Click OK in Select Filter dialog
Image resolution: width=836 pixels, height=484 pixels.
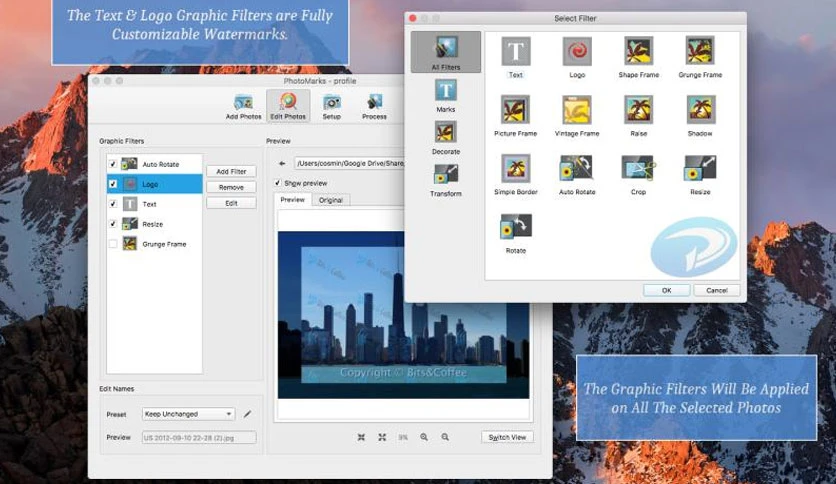pos(666,291)
